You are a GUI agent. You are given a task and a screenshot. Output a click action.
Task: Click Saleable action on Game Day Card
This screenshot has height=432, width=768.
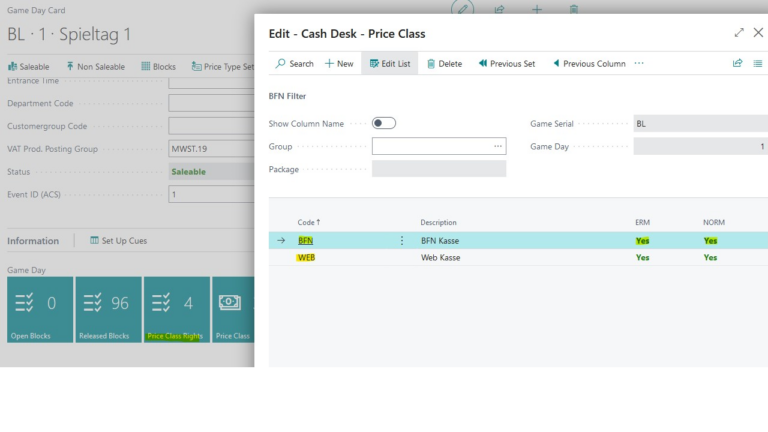point(28,67)
